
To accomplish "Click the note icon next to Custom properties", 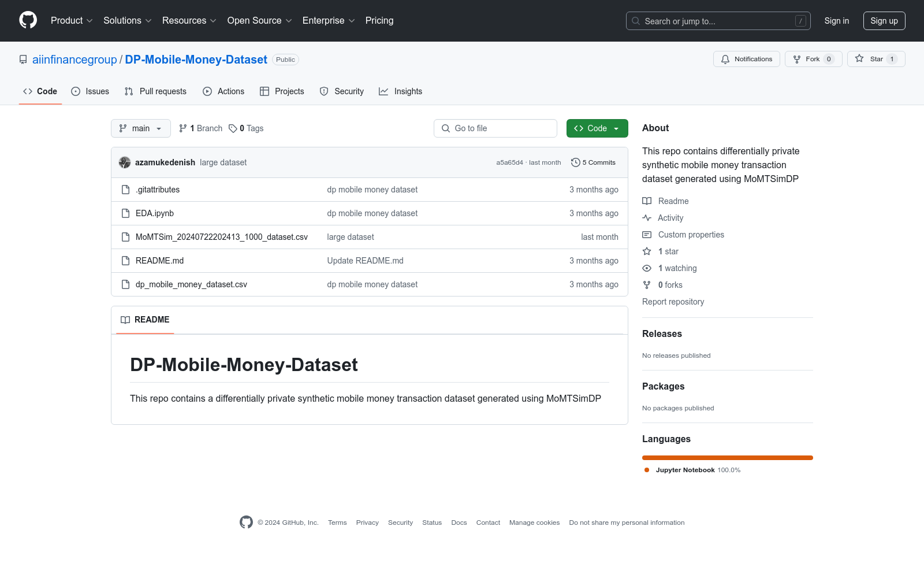I will (x=647, y=235).
